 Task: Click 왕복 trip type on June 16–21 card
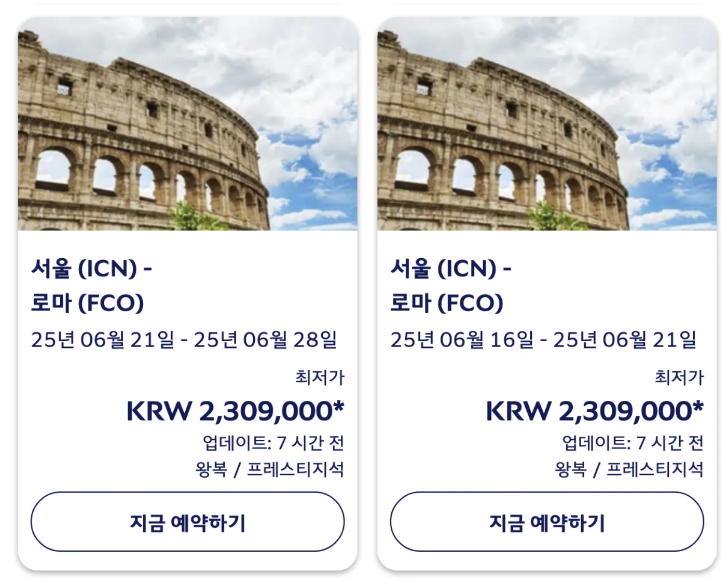[571, 469]
